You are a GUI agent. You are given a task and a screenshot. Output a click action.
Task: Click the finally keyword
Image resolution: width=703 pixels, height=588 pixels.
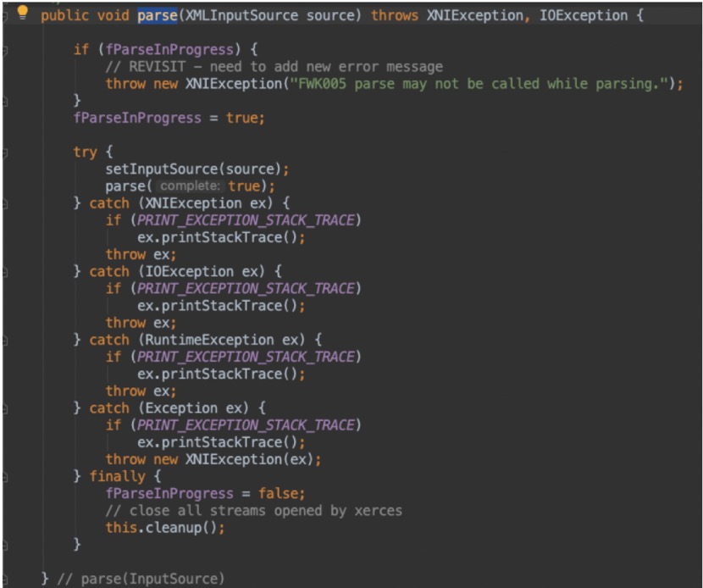(x=117, y=476)
